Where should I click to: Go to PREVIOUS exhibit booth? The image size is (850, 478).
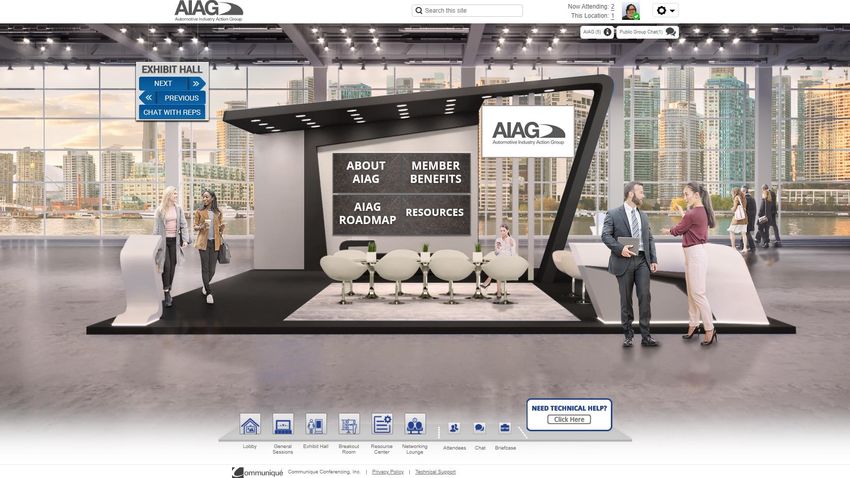[172, 98]
